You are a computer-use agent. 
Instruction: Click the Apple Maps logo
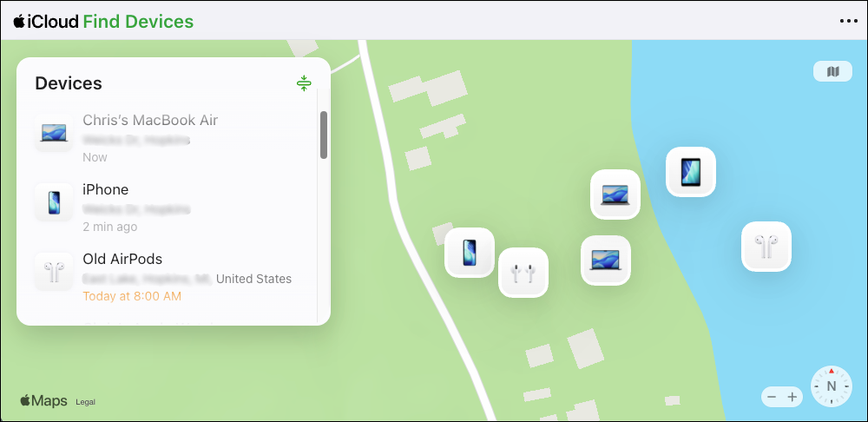pyautogui.click(x=43, y=401)
